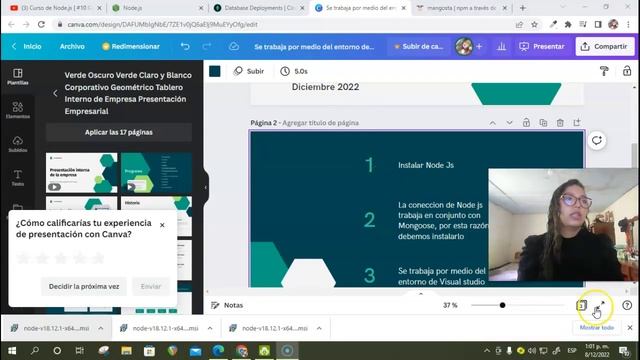Screen dimensions: 640x360
Task: Close the Canva rating popup
Action: click(162, 225)
